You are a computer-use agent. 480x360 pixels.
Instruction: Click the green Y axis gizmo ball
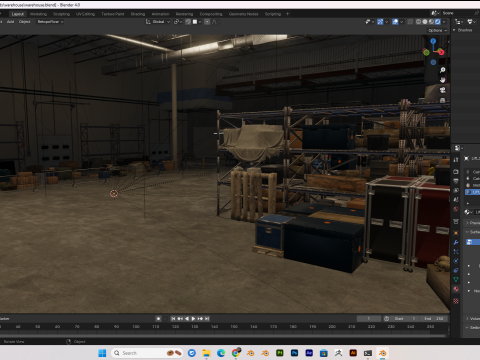(426, 52)
